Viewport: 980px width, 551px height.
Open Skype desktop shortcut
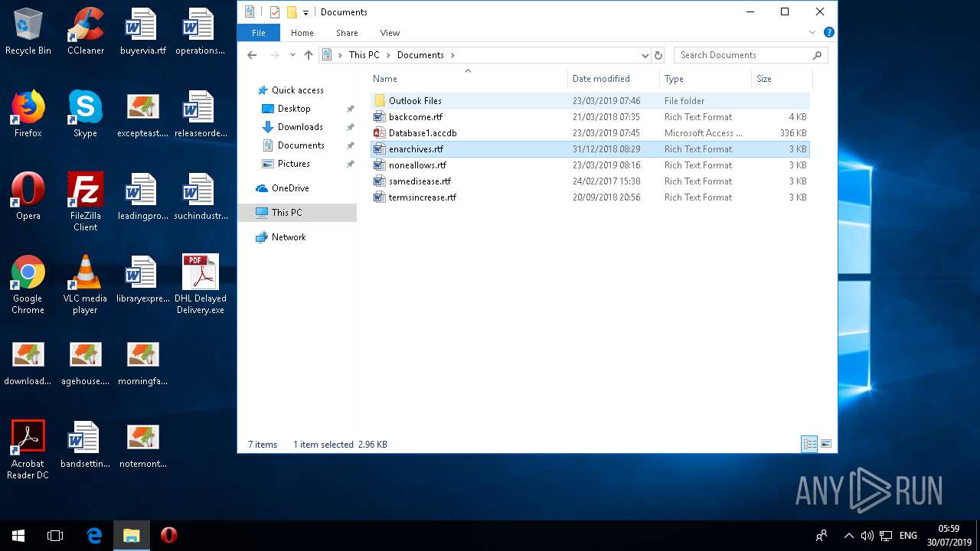click(x=85, y=115)
